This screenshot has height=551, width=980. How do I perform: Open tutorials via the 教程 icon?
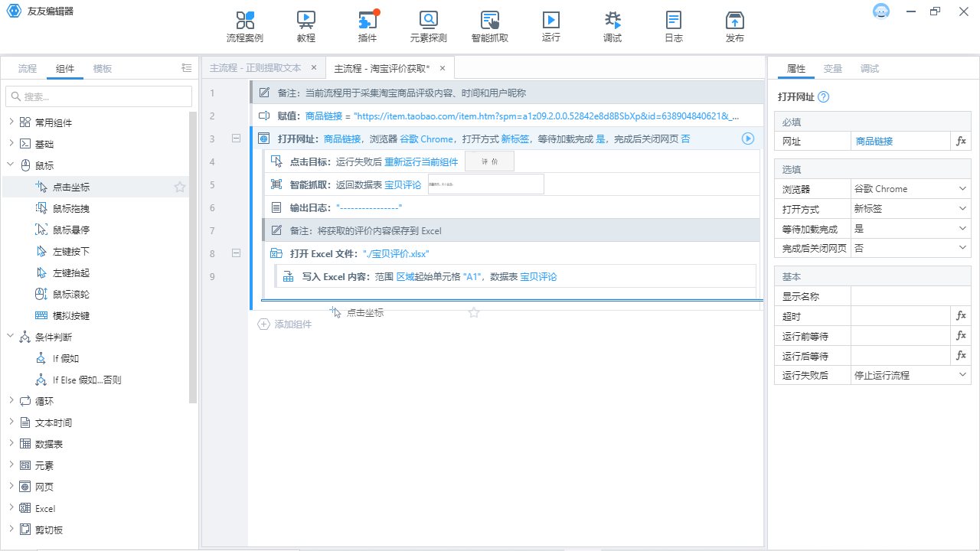point(305,25)
